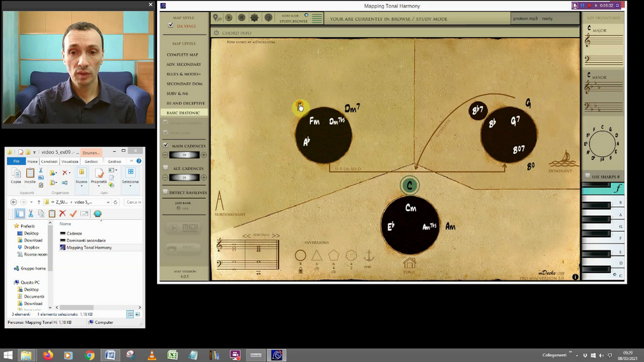Increase Main Cadences with the plus button
Image resolution: width=644 pixels, height=362 pixels.
point(204,155)
